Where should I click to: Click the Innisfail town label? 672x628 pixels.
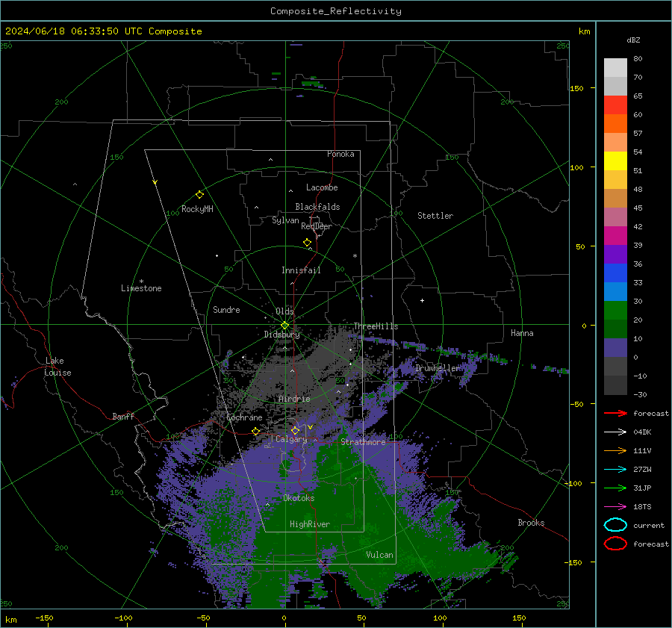[301, 270]
